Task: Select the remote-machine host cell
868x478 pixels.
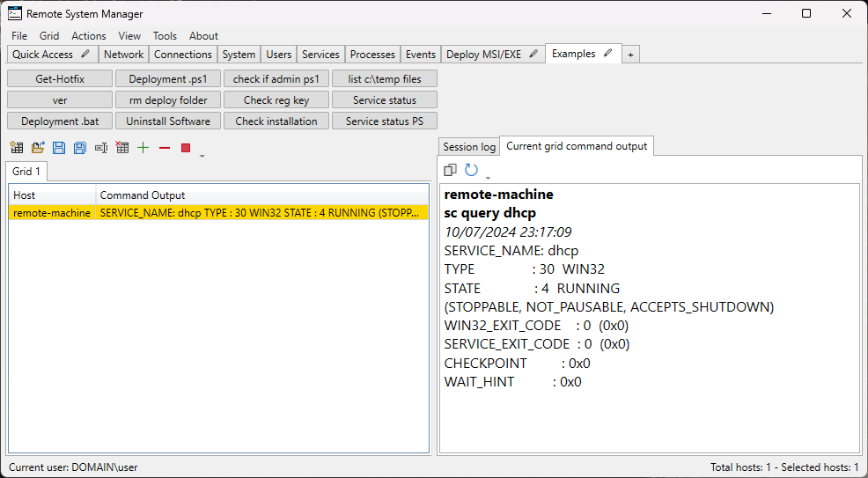Action: point(52,213)
